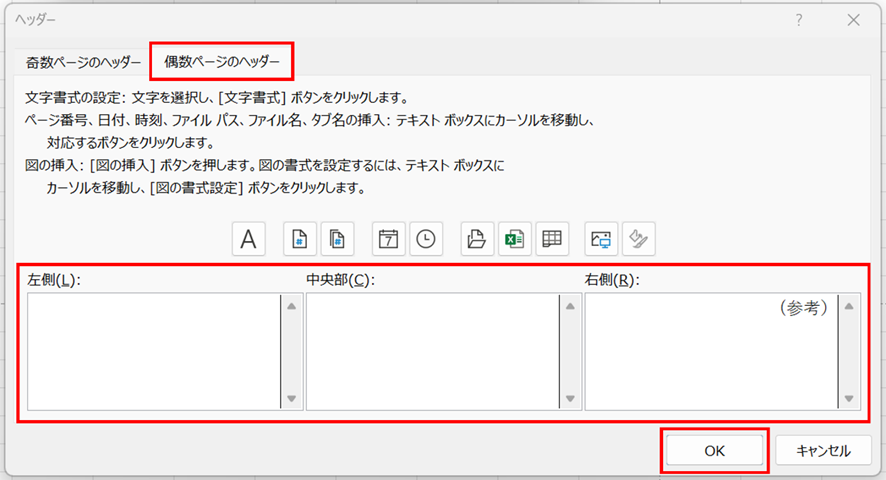Insert the current date via calendar icon
This screenshot has width=886, height=480.
[388, 239]
